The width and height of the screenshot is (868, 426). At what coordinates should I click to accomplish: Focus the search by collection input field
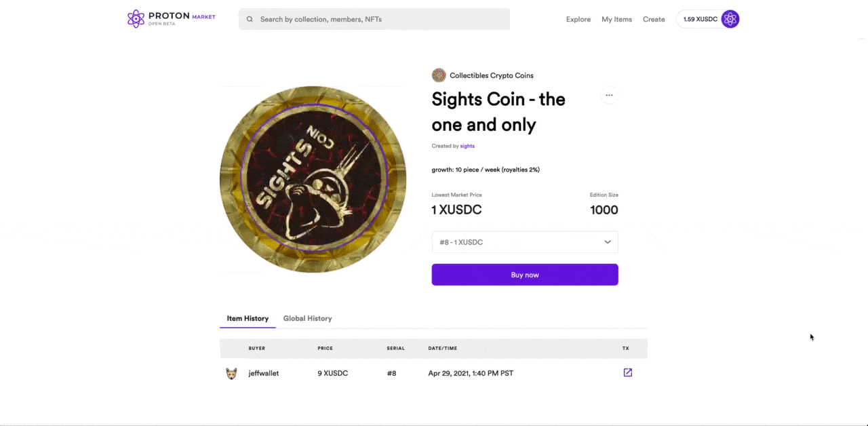coord(374,20)
